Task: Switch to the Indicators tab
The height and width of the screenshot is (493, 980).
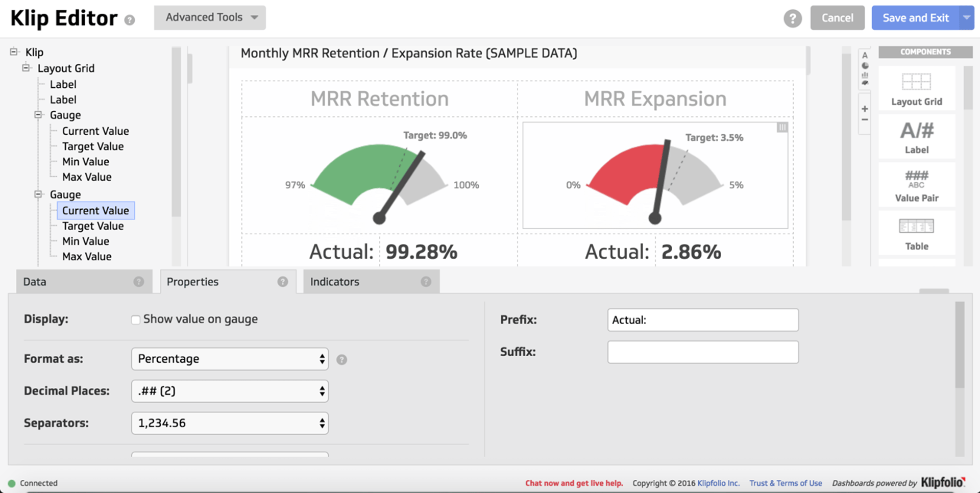Action: 371,282
